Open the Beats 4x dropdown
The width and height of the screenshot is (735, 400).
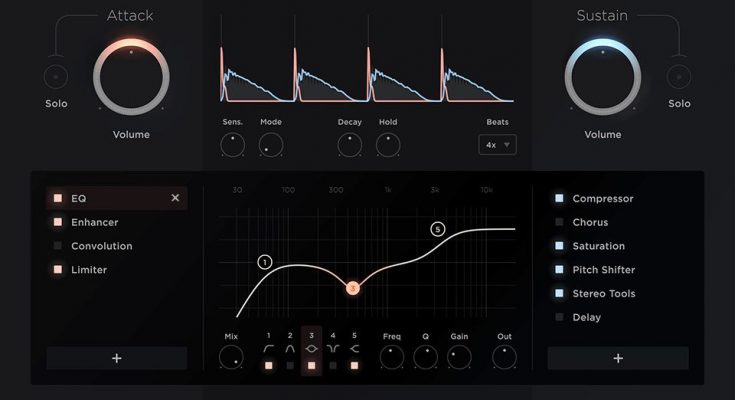pos(497,145)
